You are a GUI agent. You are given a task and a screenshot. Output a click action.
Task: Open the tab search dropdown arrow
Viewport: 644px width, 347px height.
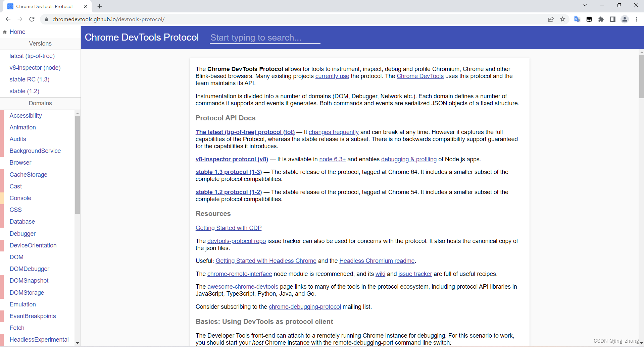tap(585, 5)
